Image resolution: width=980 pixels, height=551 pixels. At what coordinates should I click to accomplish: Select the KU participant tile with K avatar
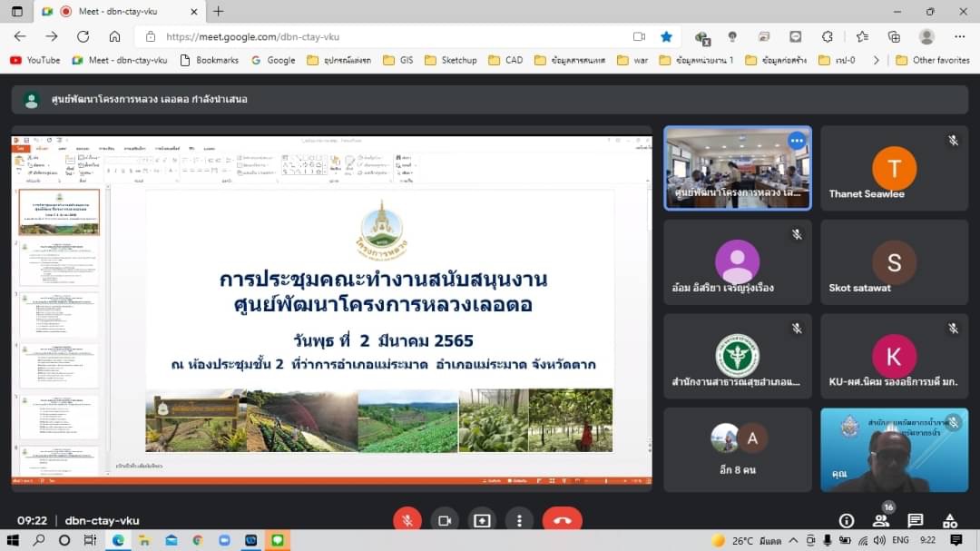[894, 356]
